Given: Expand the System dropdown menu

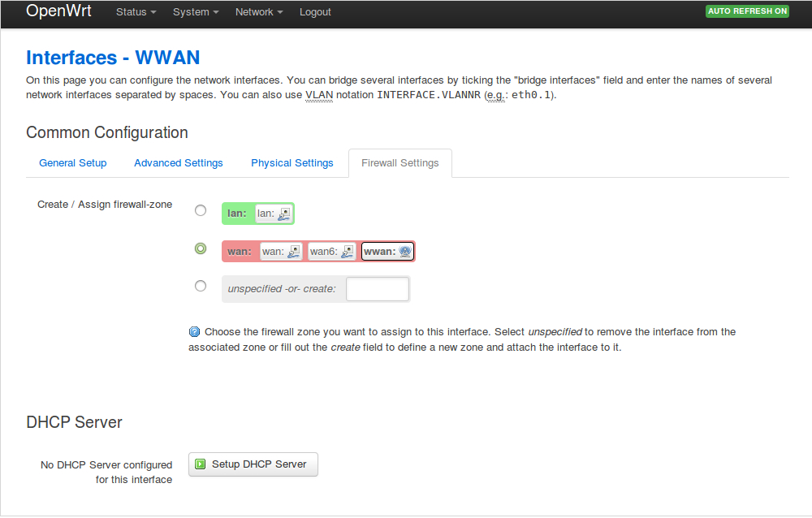Looking at the screenshot, I should coord(196,12).
